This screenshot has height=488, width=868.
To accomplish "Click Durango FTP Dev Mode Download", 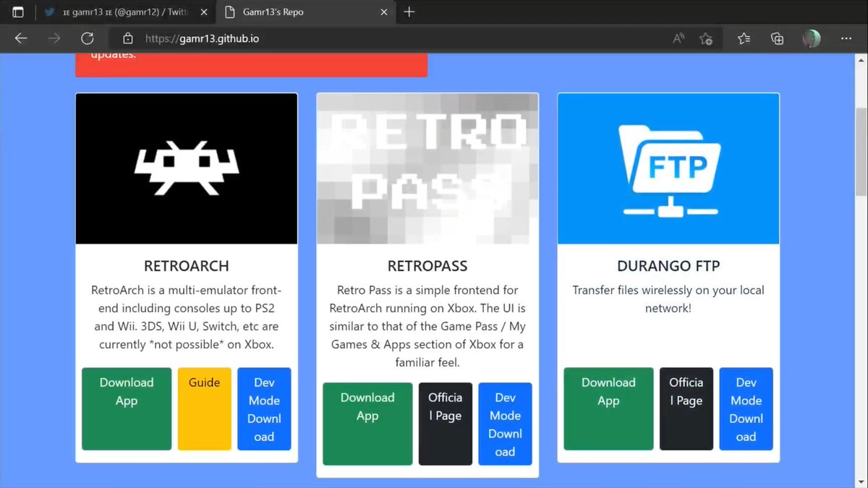I will tap(746, 409).
